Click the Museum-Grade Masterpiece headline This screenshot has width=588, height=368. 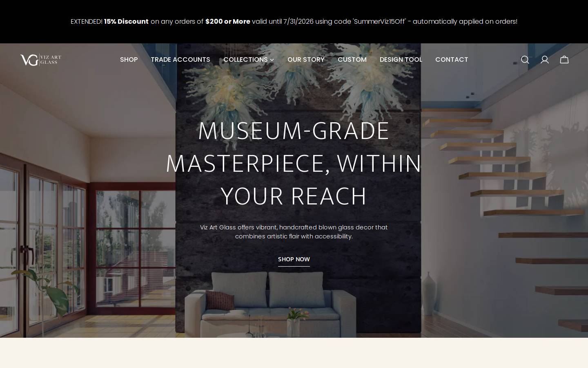coord(294,164)
